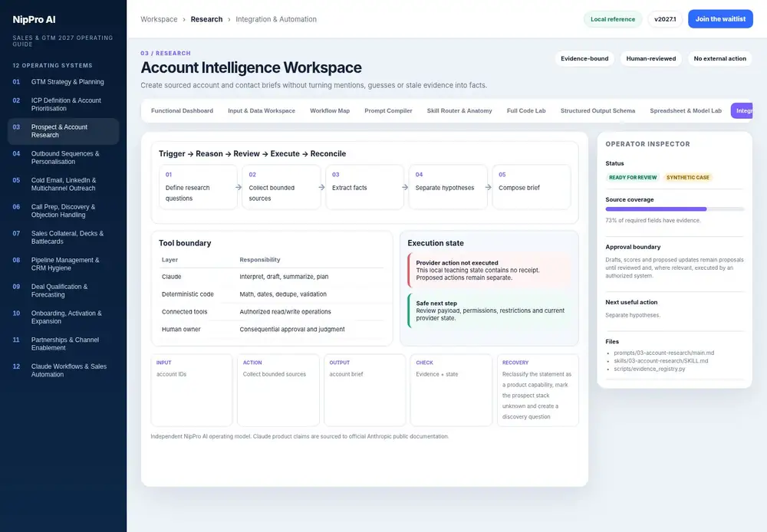Select the purple Integration tab at right

742,110
